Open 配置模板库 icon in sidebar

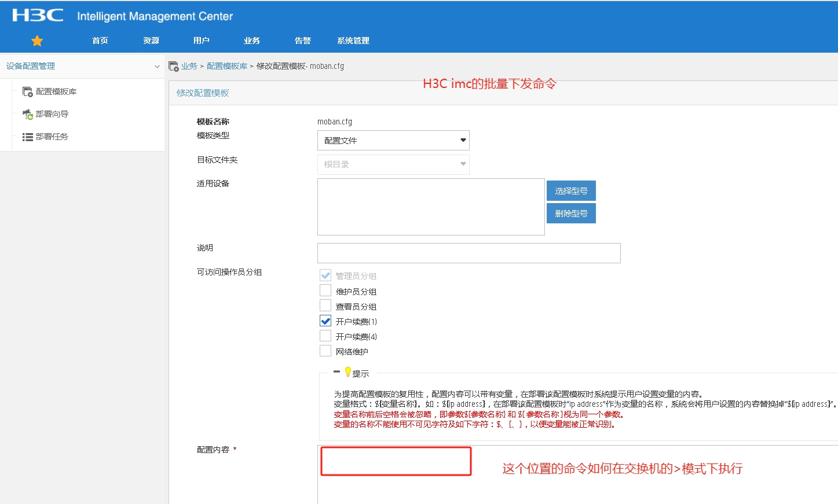click(27, 91)
